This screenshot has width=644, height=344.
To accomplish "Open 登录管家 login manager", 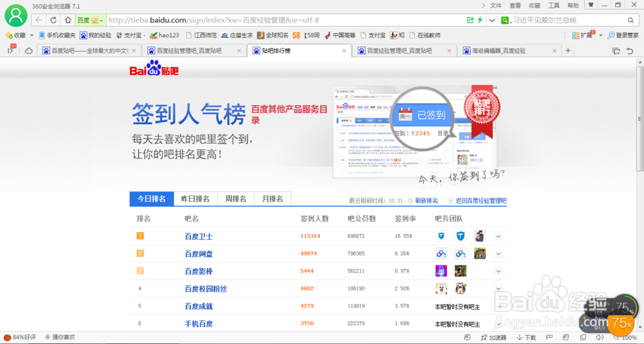I will point(623,35).
